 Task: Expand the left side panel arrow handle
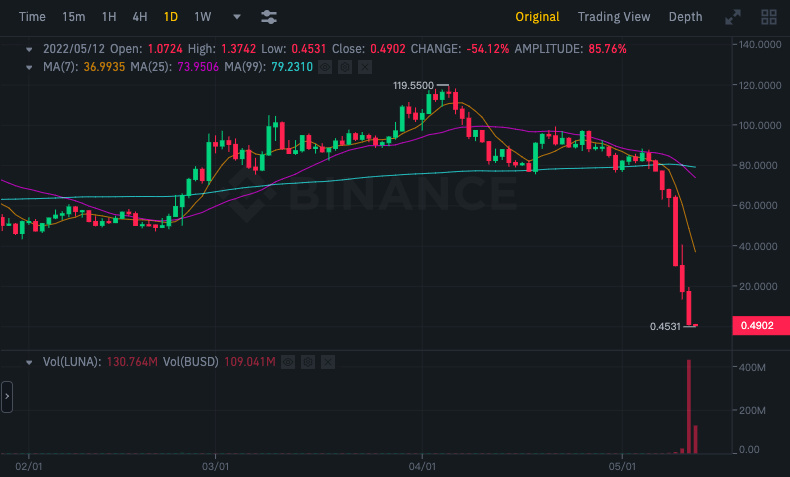point(7,396)
